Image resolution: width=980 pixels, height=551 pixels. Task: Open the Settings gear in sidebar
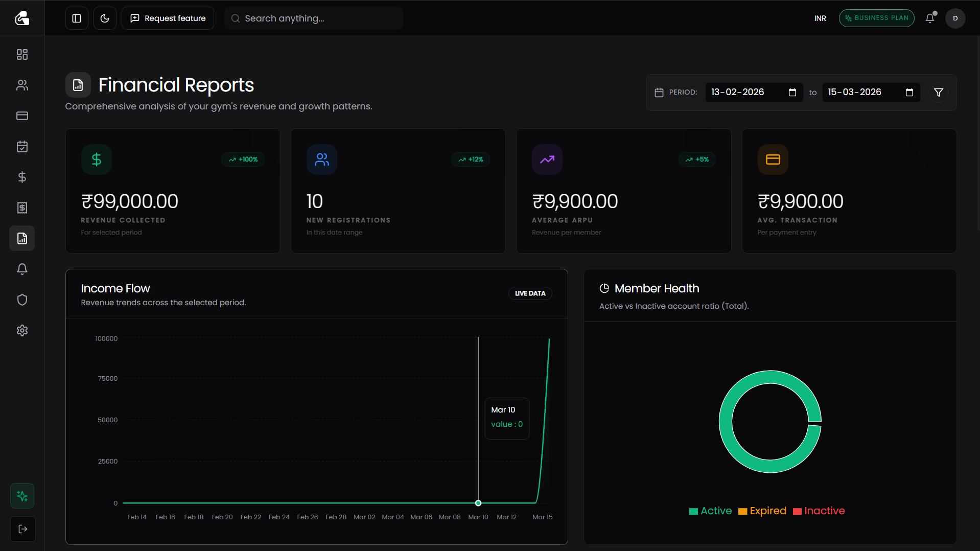click(22, 331)
